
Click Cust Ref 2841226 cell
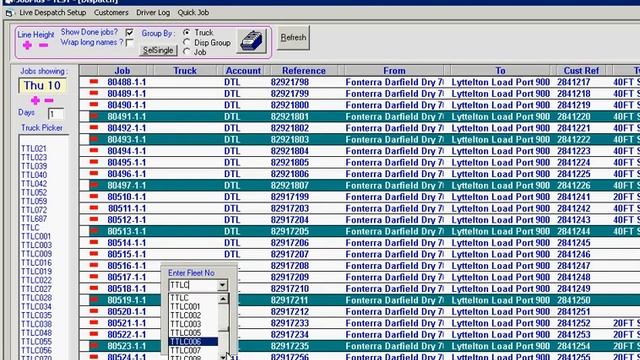pyautogui.click(x=573, y=185)
